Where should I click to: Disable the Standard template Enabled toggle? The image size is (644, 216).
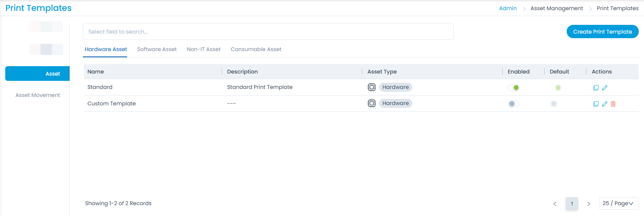(x=513, y=88)
